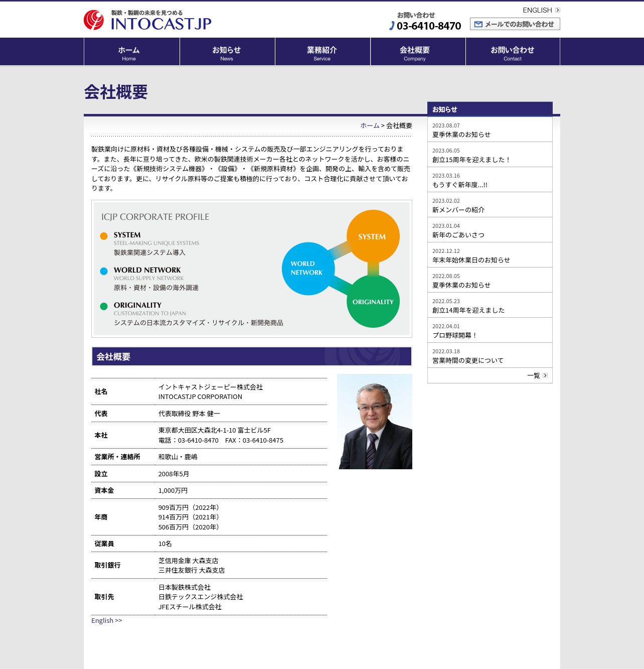Image resolution: width=644 pixels, height=669 pixels.
Task: Open the お問い合わせ Contact menu tab
Action: click(513, 52)
